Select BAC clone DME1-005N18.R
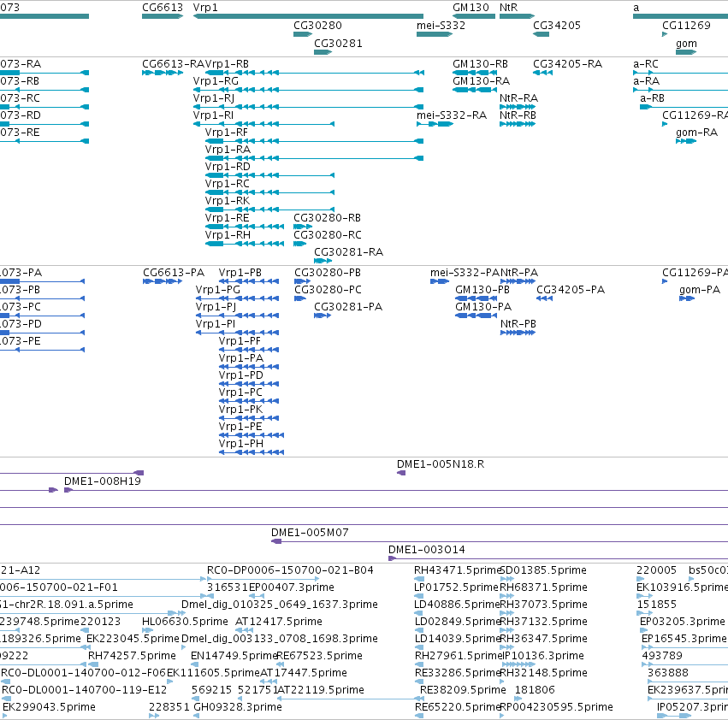728x720 pixels. point(401,473)
